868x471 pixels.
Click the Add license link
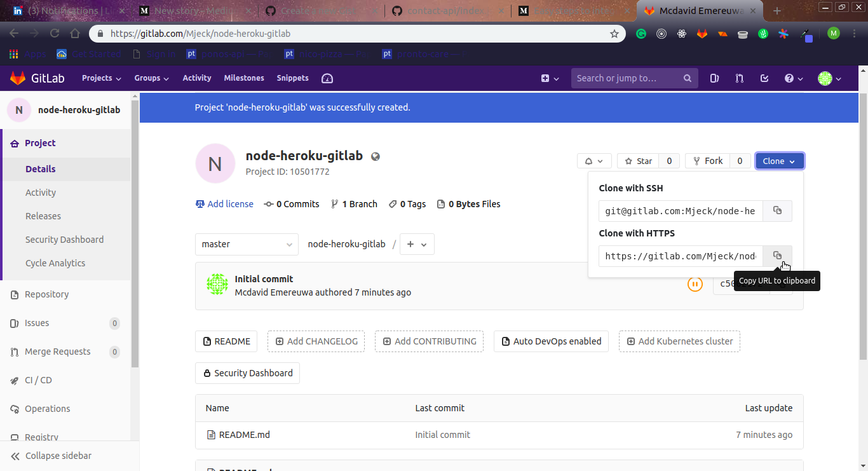(230, 204)
